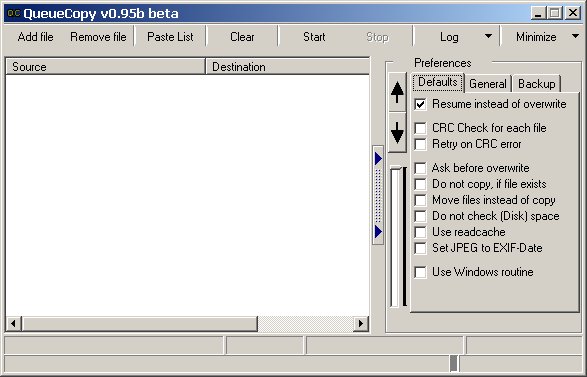Click lower blue triangle on panel splitter

point(378,231)
